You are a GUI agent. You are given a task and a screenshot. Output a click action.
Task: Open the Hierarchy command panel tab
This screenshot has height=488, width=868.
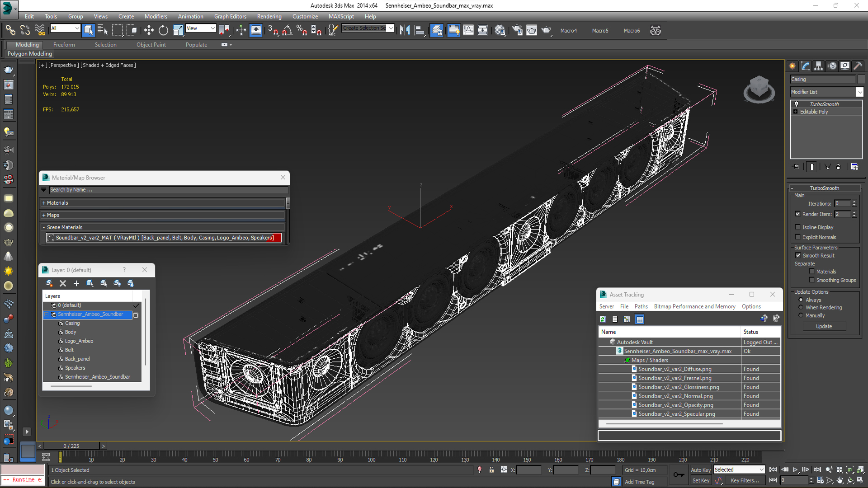click(x=819, y=66)
